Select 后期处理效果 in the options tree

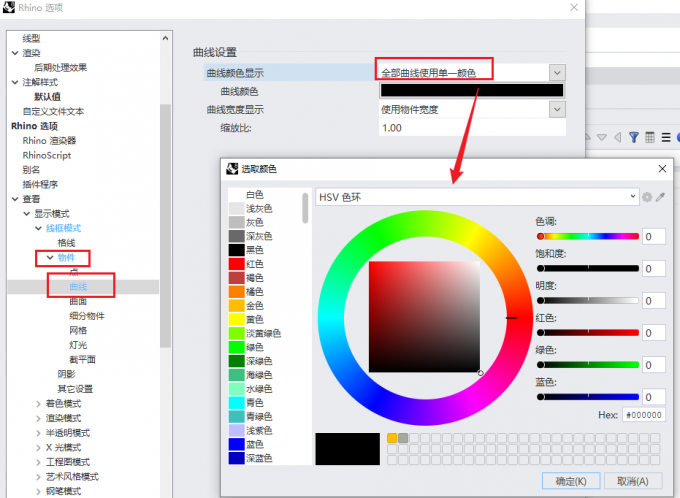(x=61, y=67)
